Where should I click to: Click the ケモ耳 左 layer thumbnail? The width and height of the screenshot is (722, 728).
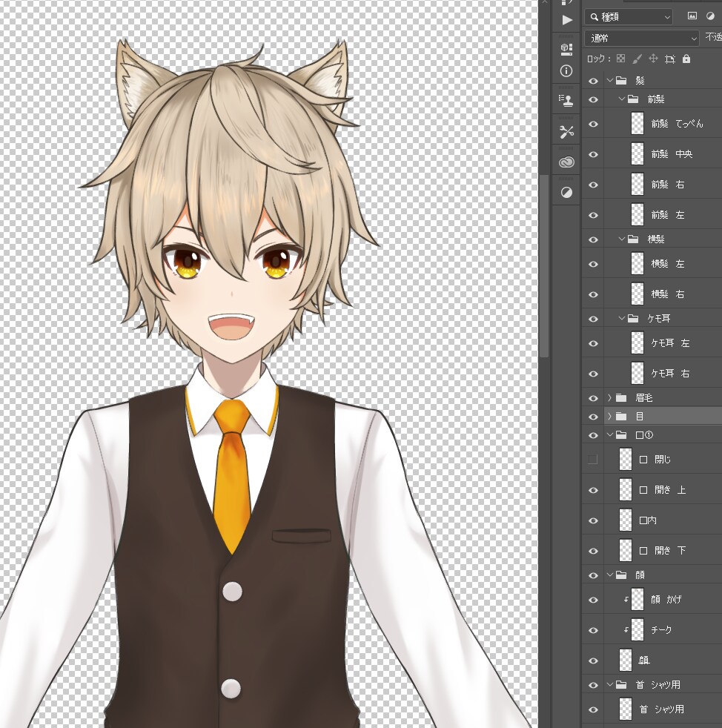pyautogui.click(x=637, y=343)
